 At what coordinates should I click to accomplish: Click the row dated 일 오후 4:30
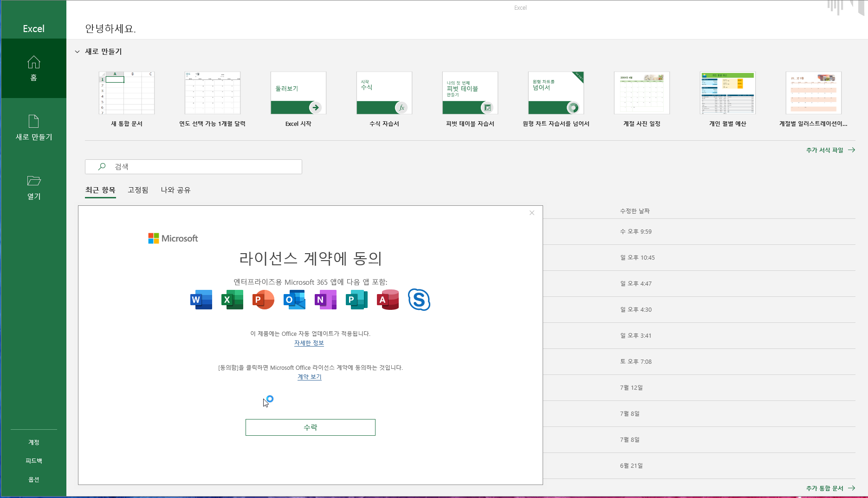click(x=699, y=309)
